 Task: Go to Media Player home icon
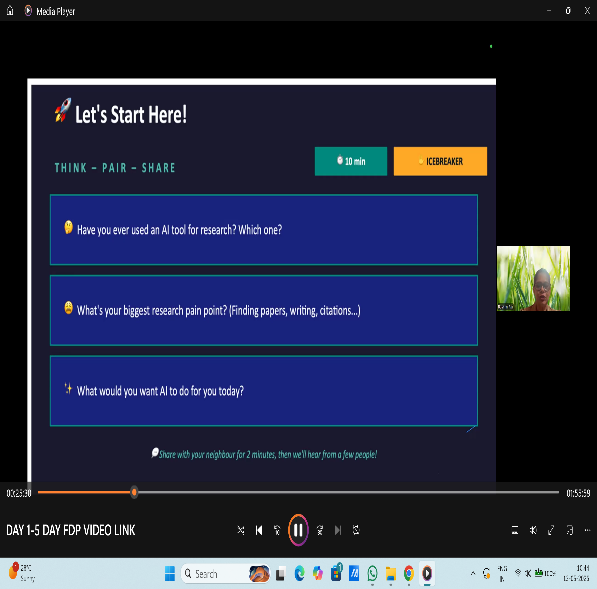10,11
